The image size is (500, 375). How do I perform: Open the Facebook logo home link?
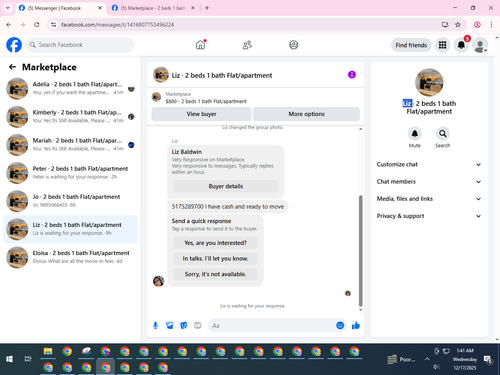coord(14,45)
